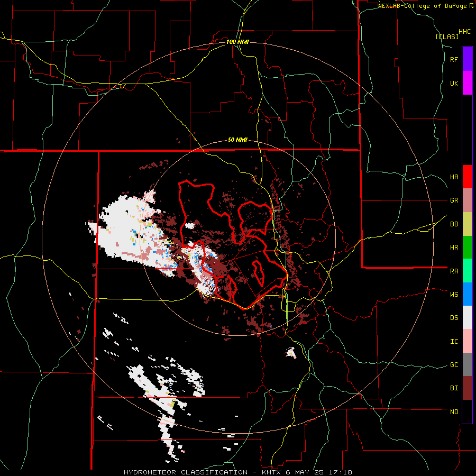
Task: Click the 50 NMI range ring label
Action: coord(237,140)
